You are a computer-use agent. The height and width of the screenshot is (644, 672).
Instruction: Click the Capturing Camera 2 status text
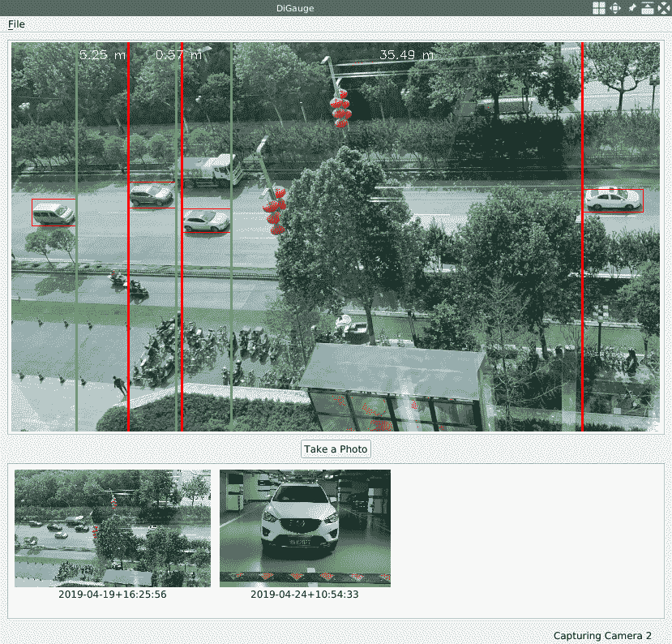tap(602, 636)
